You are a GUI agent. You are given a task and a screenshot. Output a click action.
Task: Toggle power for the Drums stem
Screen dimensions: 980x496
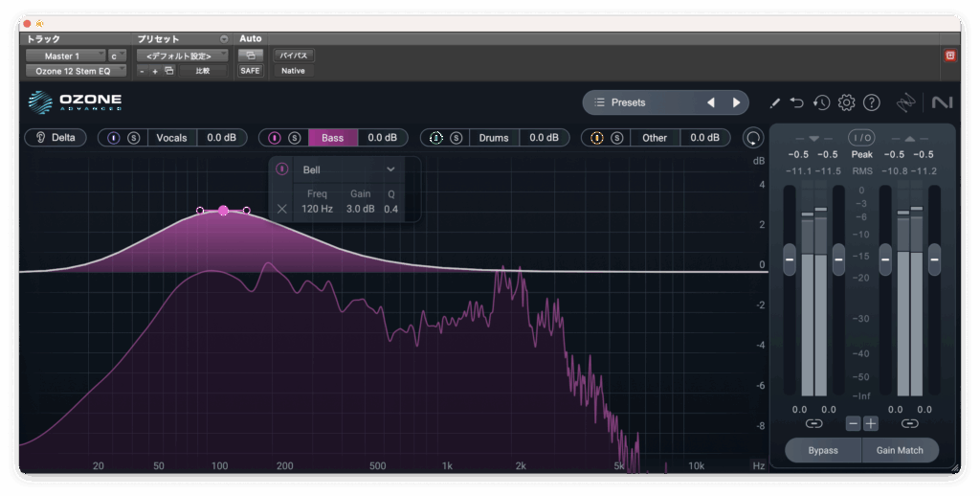click(x=436, y=138)
